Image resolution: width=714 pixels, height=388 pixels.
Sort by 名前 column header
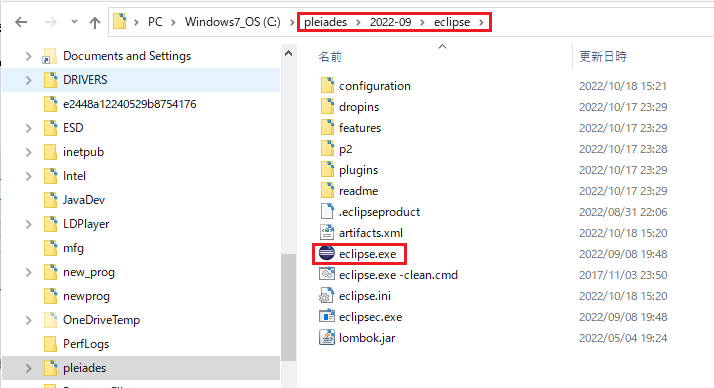[x=330, y=56]
